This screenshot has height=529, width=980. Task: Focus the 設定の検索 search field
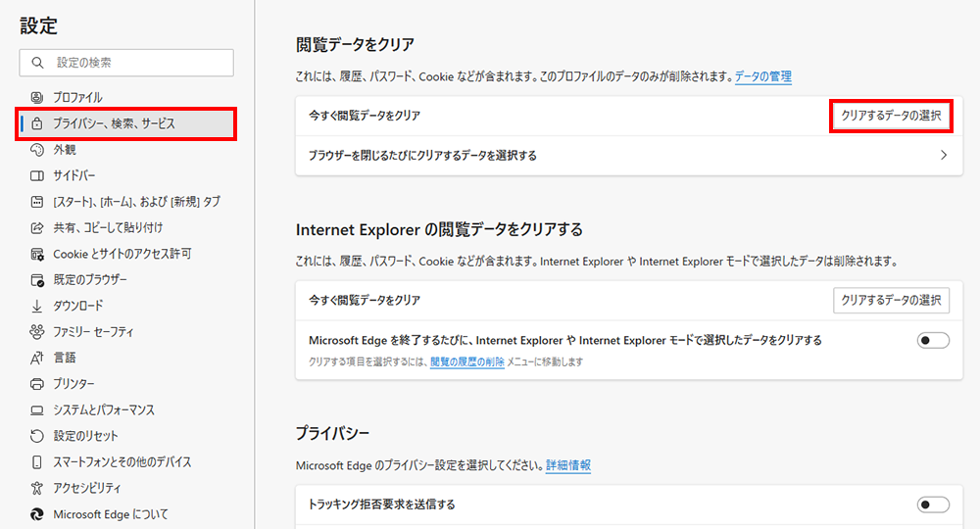point(126,63)
